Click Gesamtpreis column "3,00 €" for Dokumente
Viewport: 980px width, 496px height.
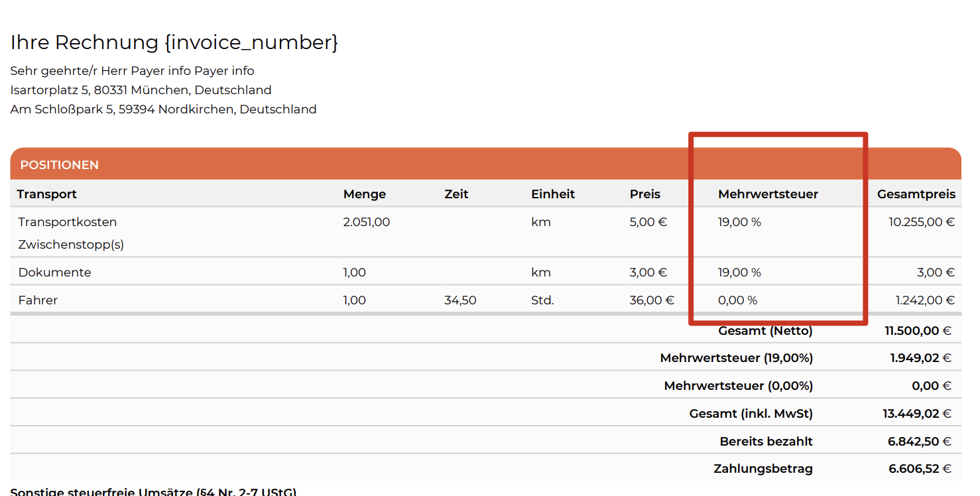[x=936, y=273]
